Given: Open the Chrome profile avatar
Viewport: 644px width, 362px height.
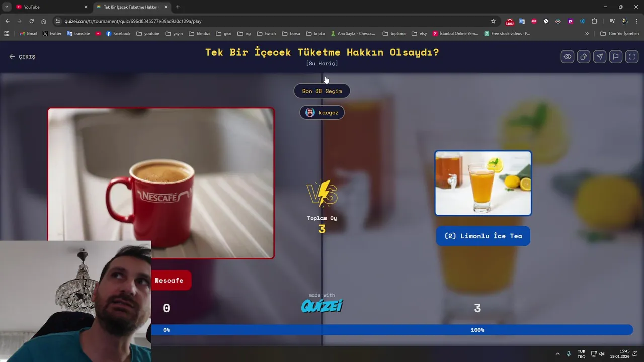Looking at the screenshot, I should 624,21.
